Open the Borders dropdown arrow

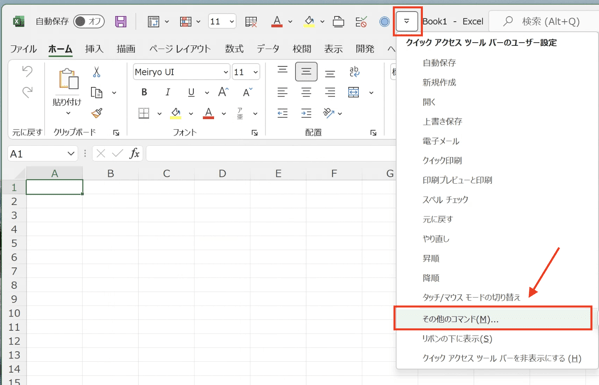coord(159,113)
